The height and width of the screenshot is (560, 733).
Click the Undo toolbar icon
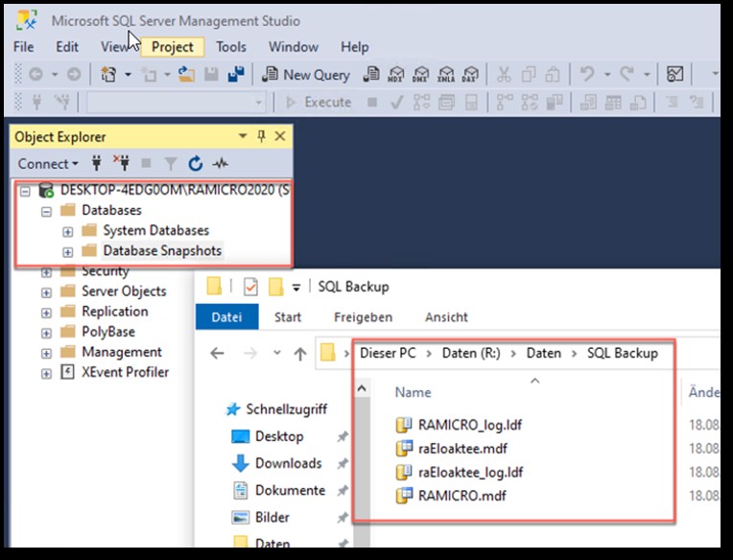coord(587,74)
